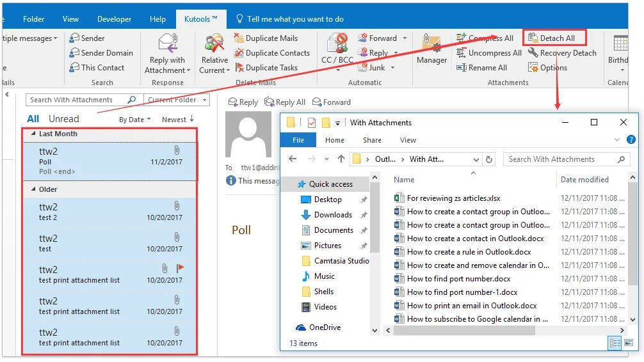Click Search With Attachments field in Explorer
644x362 pixels.
click(x=567, y=159)
